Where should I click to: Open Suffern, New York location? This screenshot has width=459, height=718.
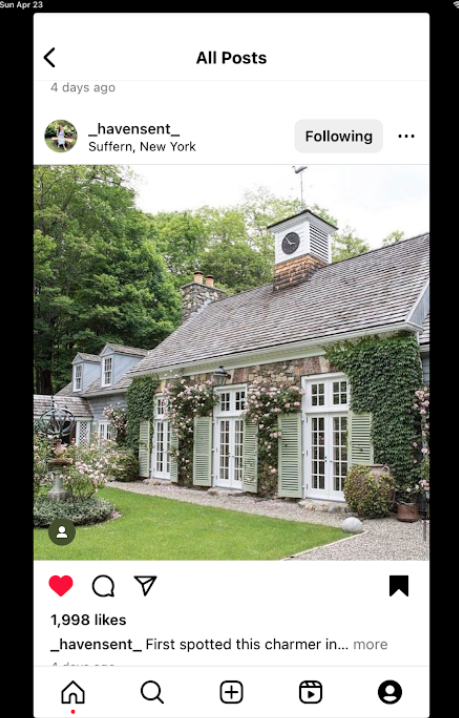[142, 147]
